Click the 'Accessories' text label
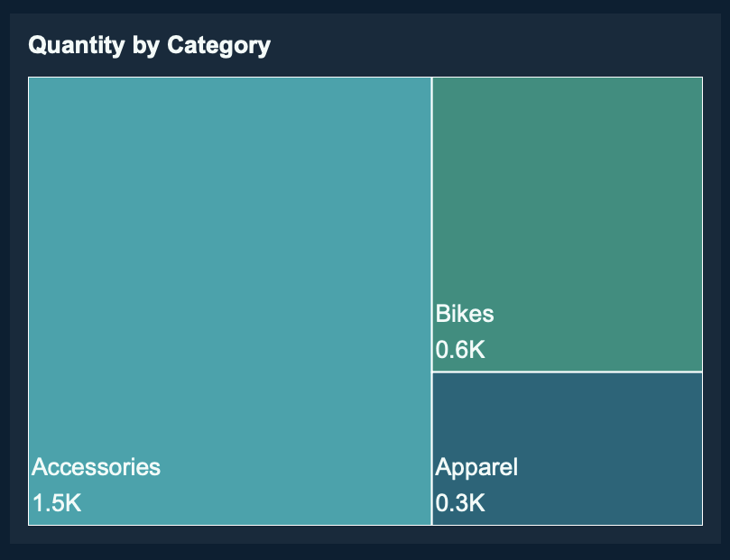The height and width of the screenshot is (560, 730). 97,467
